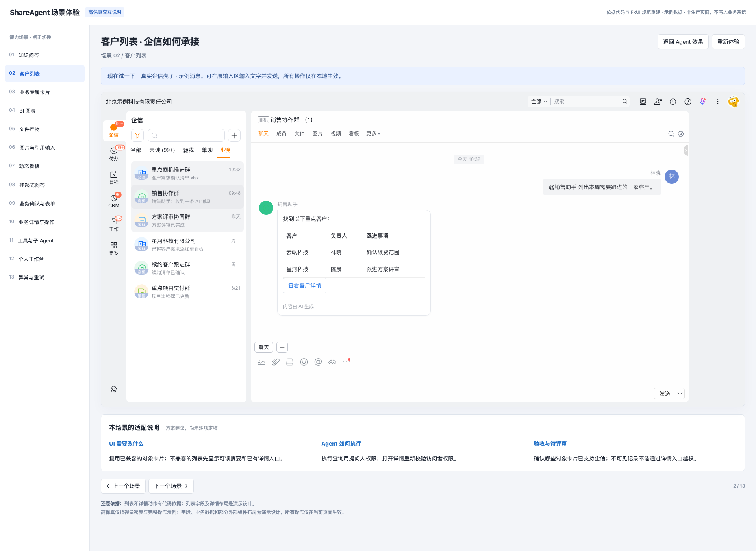The width and height of the screenshot is (756, 551).
Task: Open the 待办 todo sidebar icon
Action: click(x=114, y=153)
